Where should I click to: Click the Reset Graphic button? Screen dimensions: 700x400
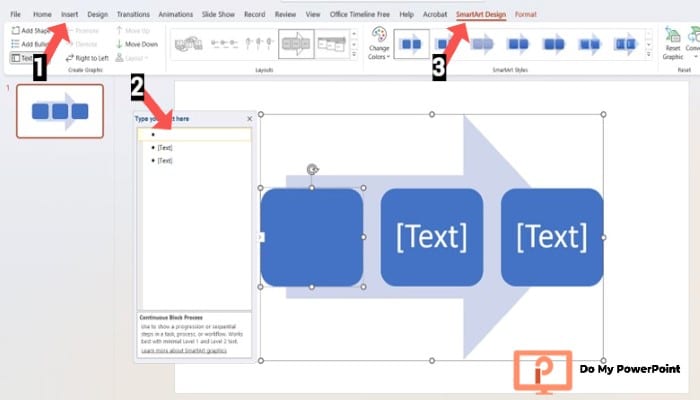tap(672, 43)
